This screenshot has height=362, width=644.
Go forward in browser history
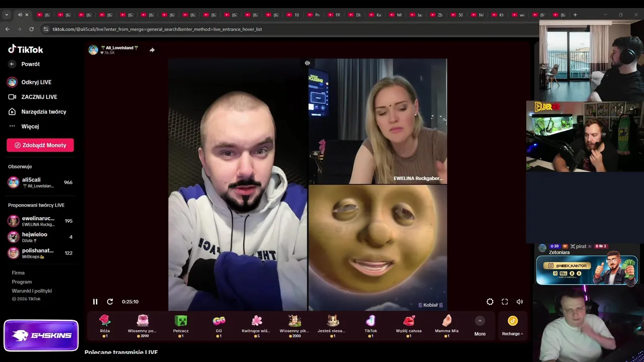click(x=20, y=29)
